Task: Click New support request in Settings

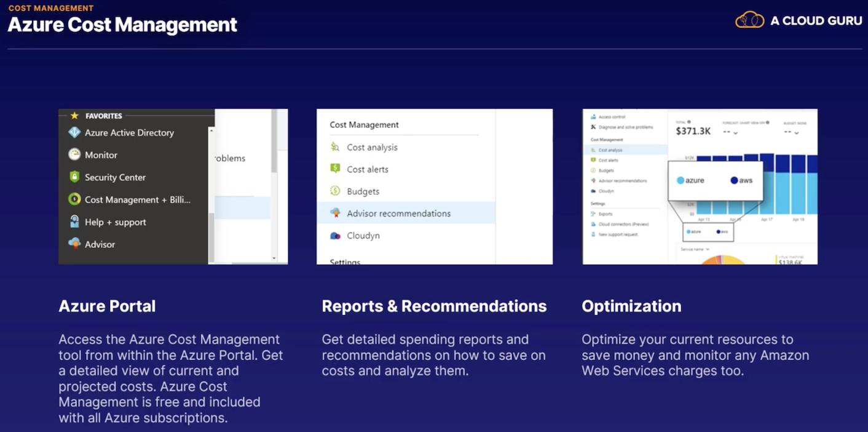Action: [618, 234]
